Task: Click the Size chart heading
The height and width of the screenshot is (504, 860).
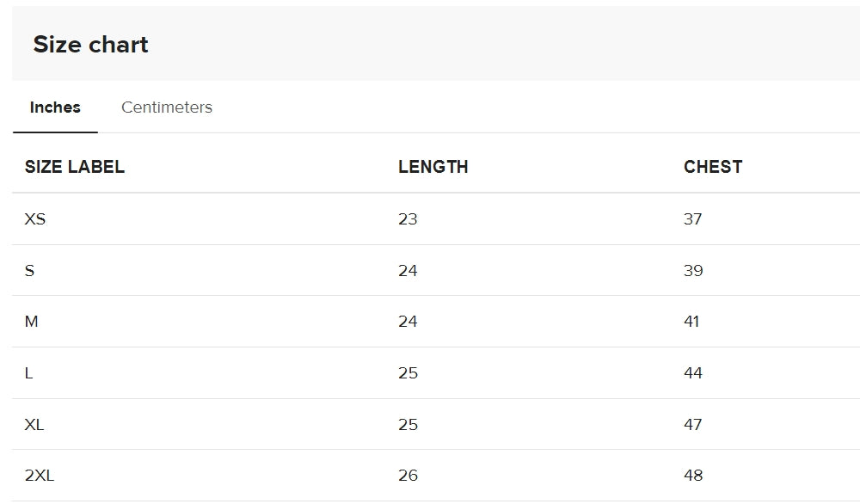Action: point(90,44)
